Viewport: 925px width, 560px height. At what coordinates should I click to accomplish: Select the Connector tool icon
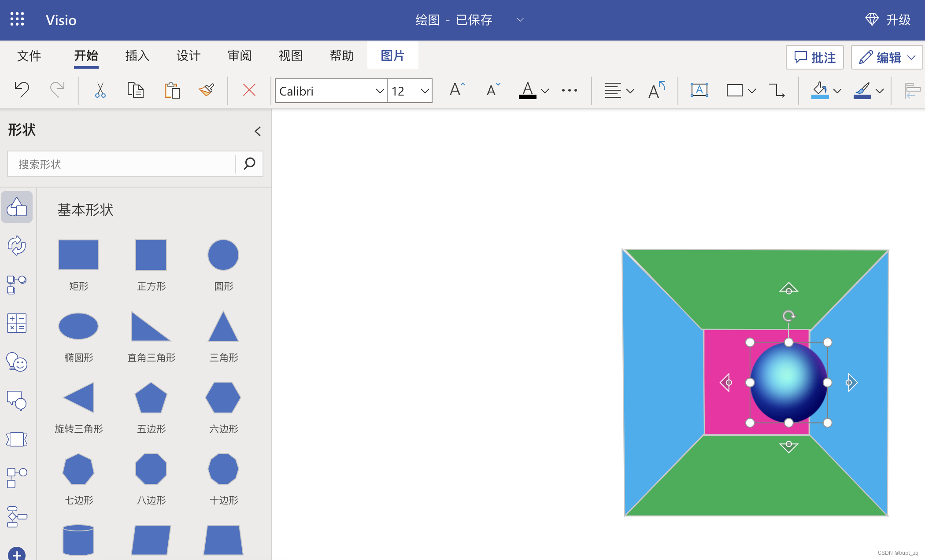(x=777, y=91)
